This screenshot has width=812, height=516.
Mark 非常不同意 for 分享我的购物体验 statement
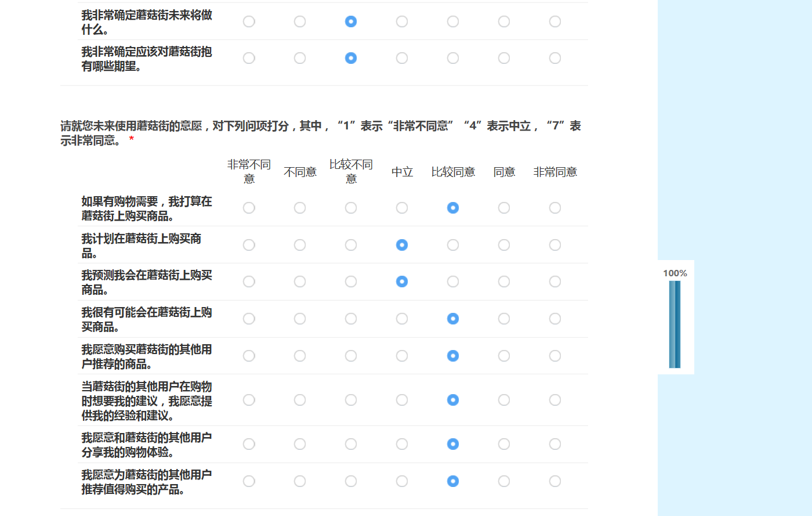coord(249,444)
